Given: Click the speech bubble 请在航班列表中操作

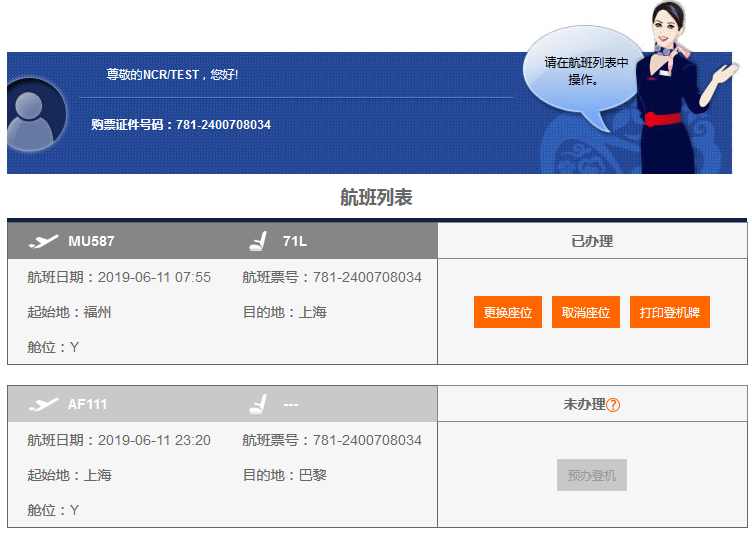Looking at the screenshot, I should [x=585, y=72].
